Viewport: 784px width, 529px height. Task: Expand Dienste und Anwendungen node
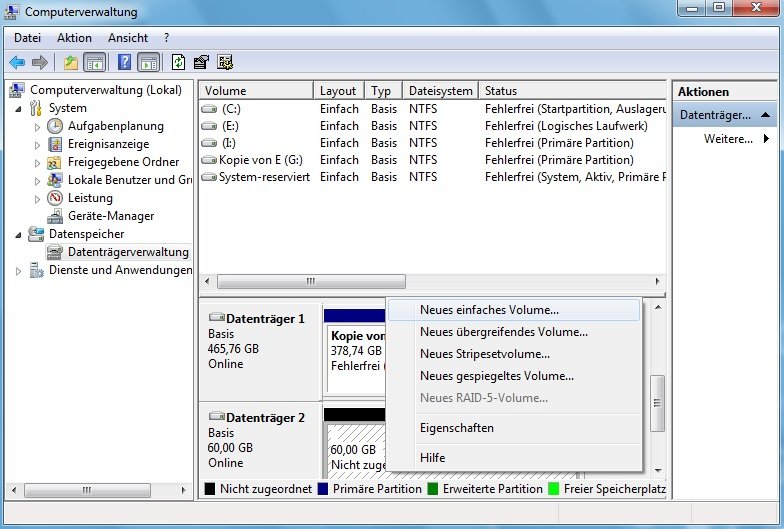tap(20, 271)
